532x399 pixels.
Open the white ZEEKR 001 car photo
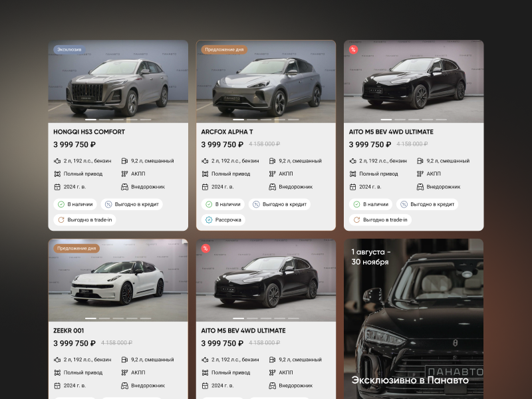[x=118, y=279]
